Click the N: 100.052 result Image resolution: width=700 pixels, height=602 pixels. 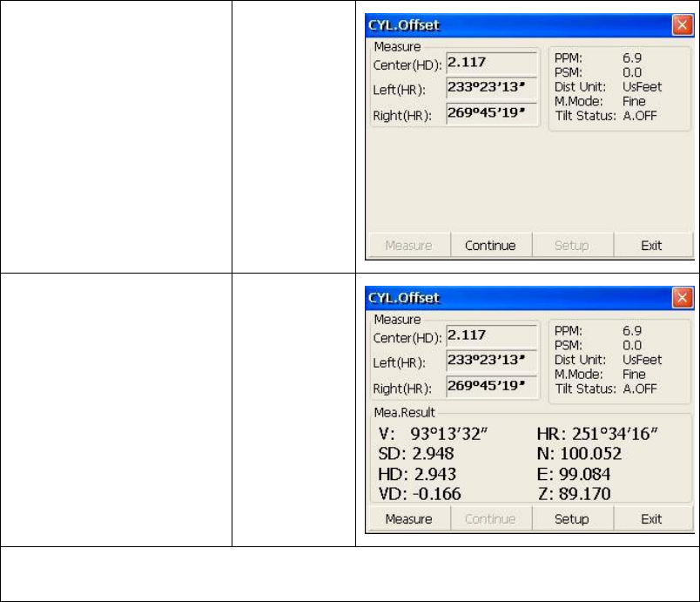(x=579, y=454)
